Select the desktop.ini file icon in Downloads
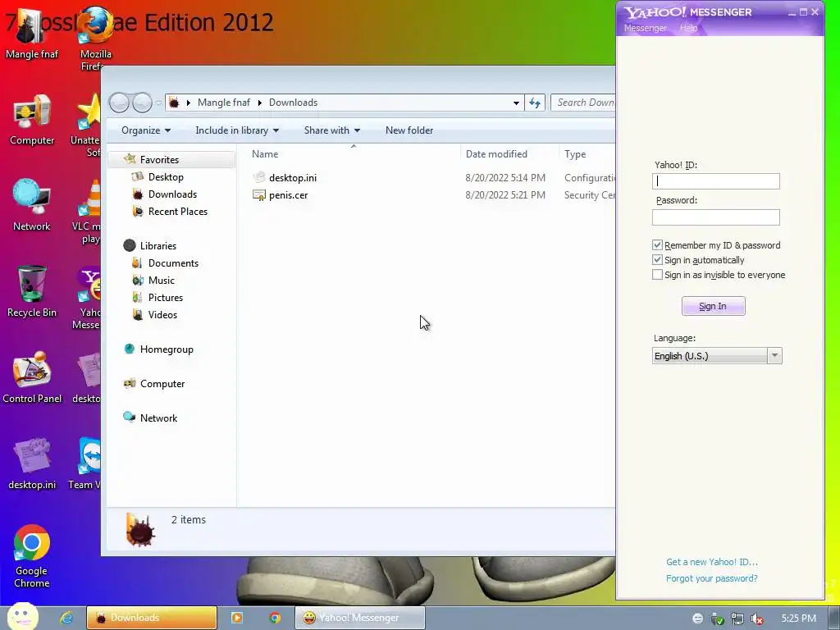Screen dimensions: 840x630 click(259, 177)
